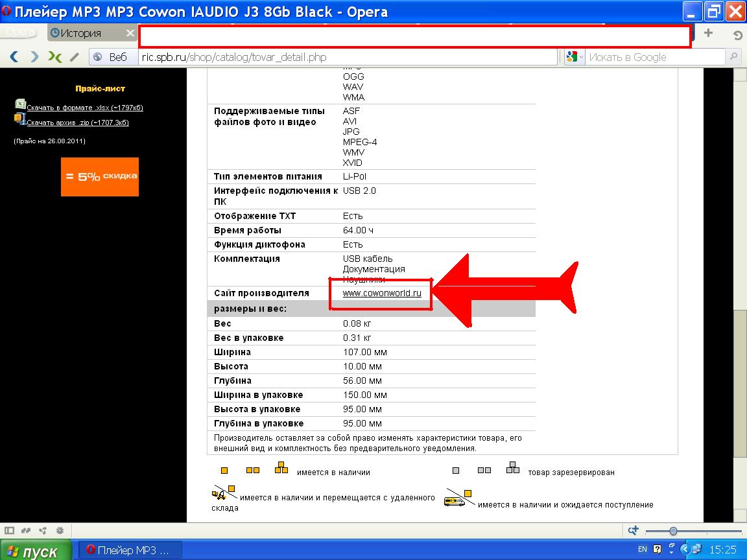The height and width of the screenshot is (560, 747).
Task: Click the triple yellow boxes stock icon
Action: 281,467
